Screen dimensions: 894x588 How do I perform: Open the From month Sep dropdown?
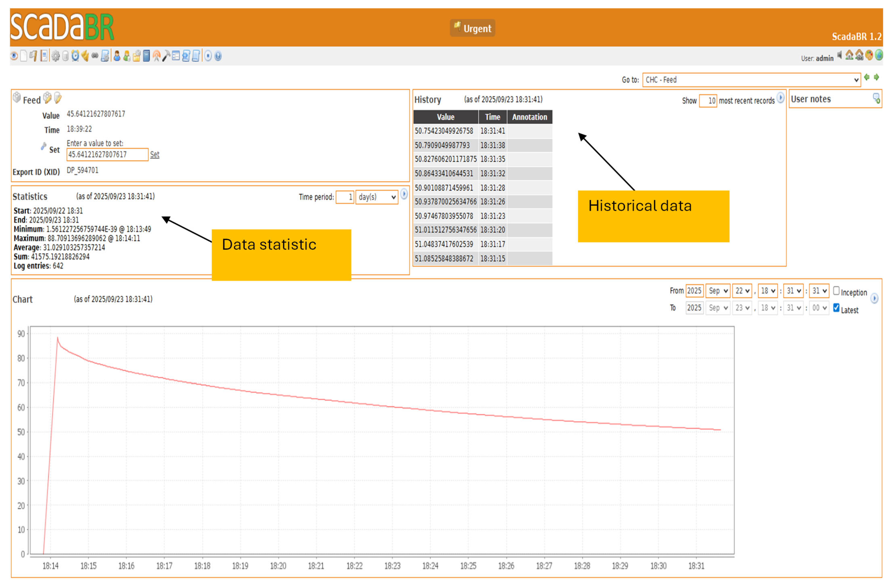(x=718, y=291)
